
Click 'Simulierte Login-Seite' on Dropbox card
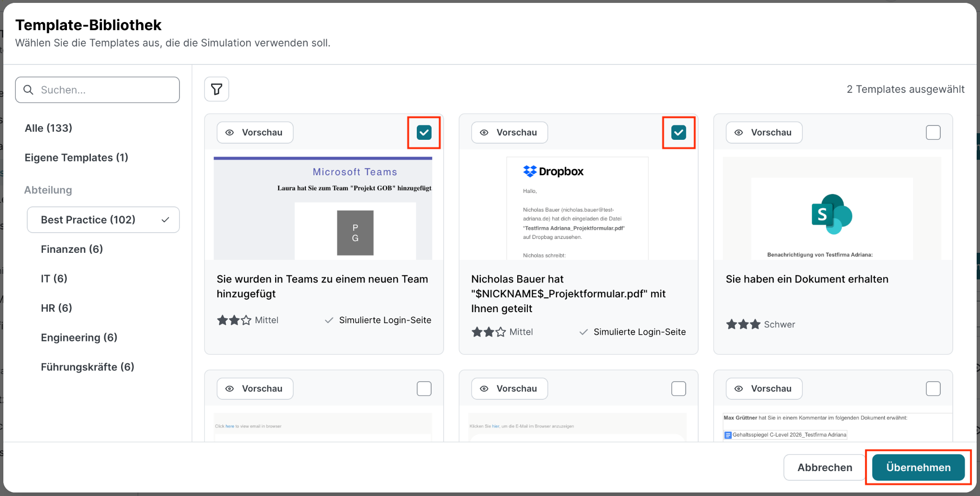pyautogui.click(x=640, y=332)
